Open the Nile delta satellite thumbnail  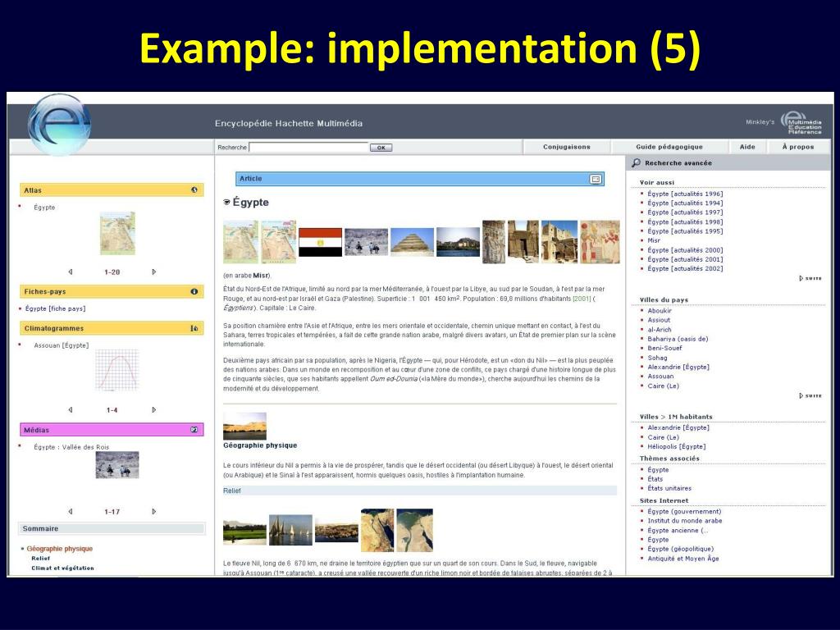414,531
